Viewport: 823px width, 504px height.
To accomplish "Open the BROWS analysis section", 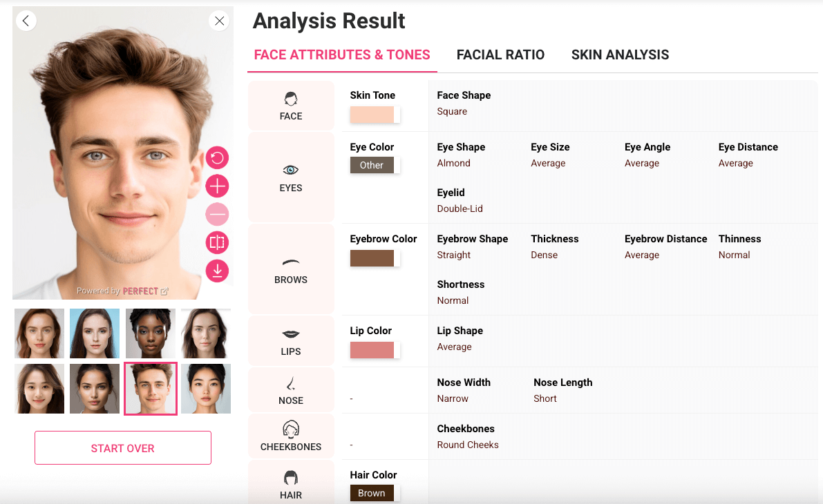I will point(290,269).
